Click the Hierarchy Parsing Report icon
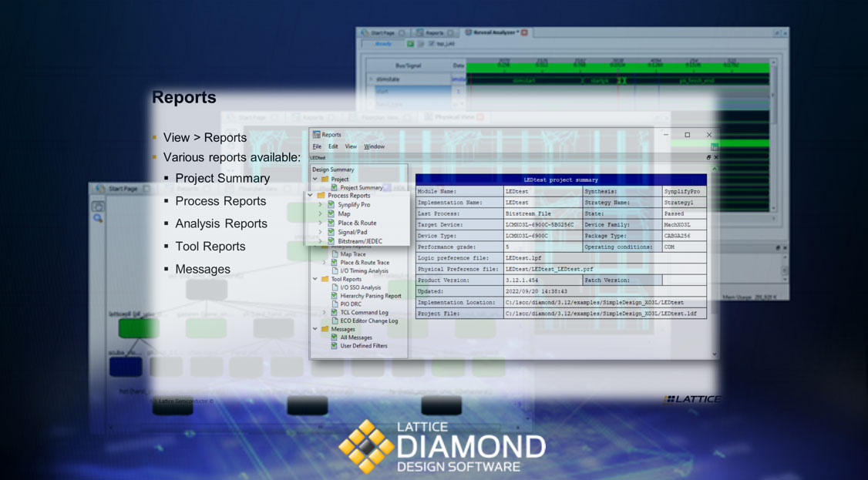This screenshot has width=868, height=480. [335, 296]
